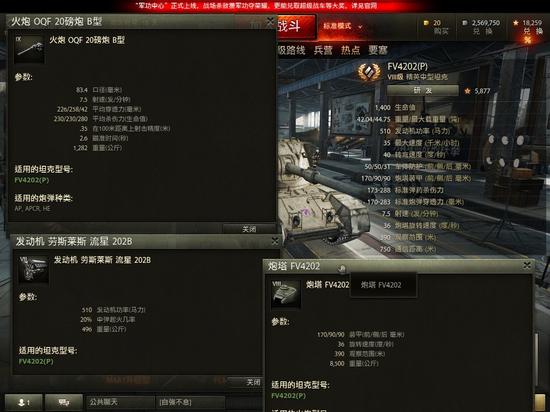The width and height of the screenshot is (550, 412).
Task: Click the red 战斗 battle button
Action: click(296, 27)
